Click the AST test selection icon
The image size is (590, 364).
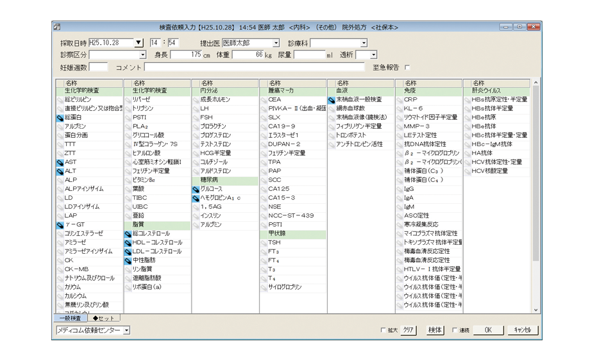pyautogui.click(x=60, y=163)
